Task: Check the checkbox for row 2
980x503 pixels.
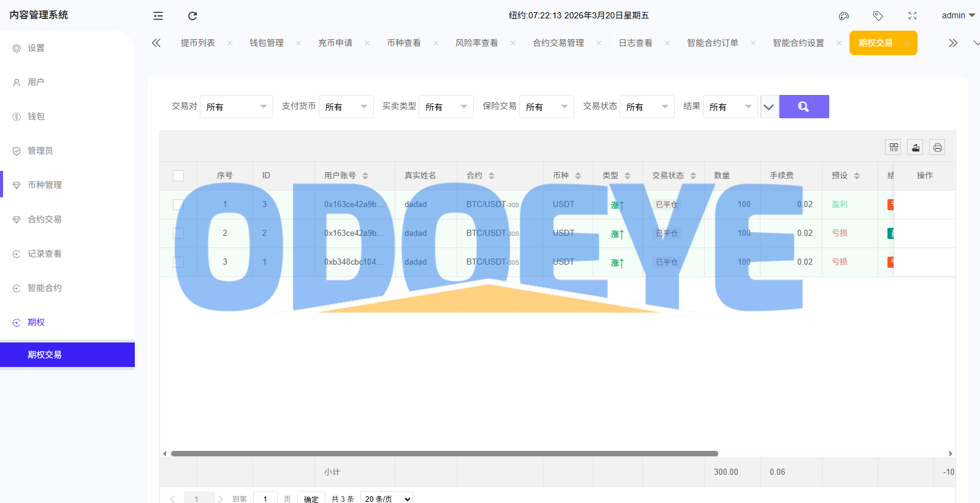Action: click(178, 233)
